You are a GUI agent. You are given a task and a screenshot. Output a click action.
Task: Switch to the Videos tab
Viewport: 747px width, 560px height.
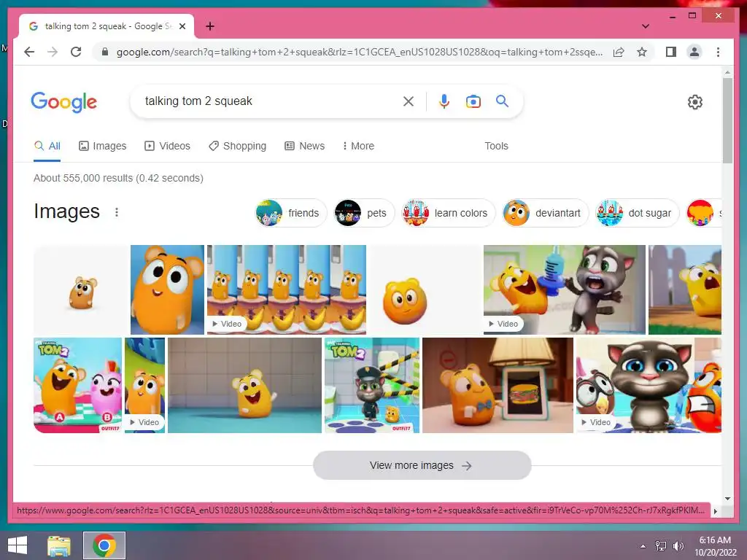tap(167, 146)
